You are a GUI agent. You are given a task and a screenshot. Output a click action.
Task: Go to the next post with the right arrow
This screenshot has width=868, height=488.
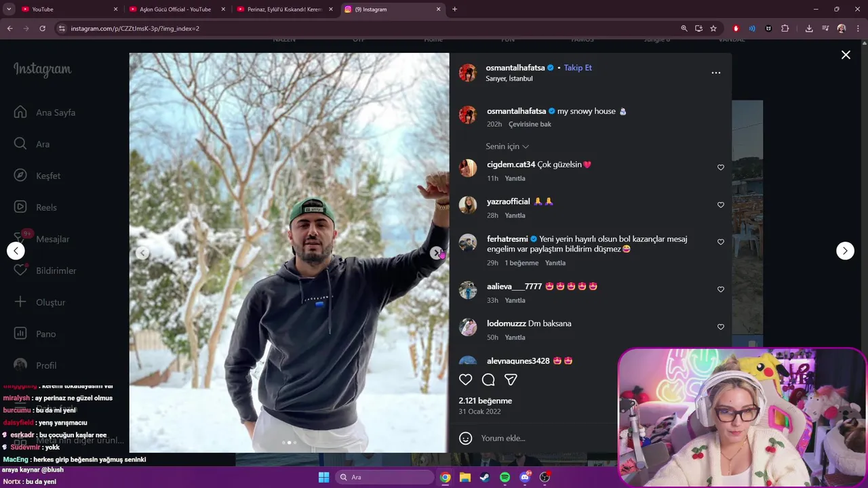pyautogui.click(x=845, y=251)
